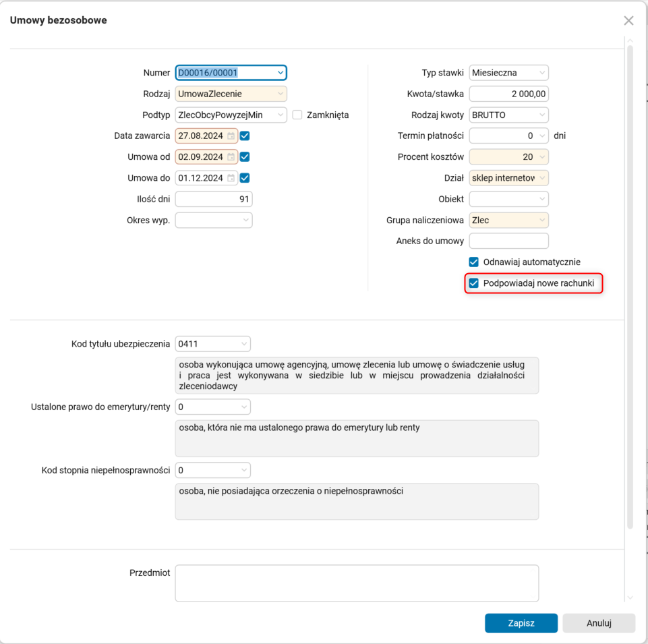Uncheck the Data zawarcia date checkbox
Screen dimensions: 648x644
click(245, 136)
